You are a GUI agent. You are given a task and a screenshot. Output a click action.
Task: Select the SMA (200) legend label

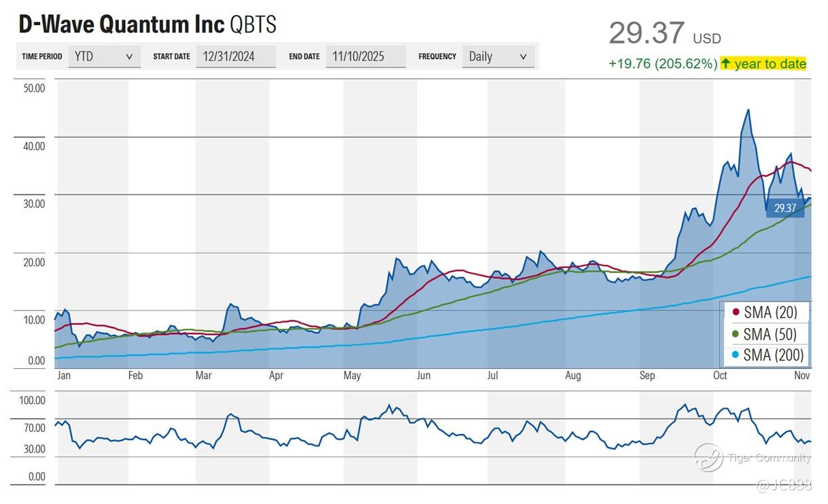[x=774, y=355]
